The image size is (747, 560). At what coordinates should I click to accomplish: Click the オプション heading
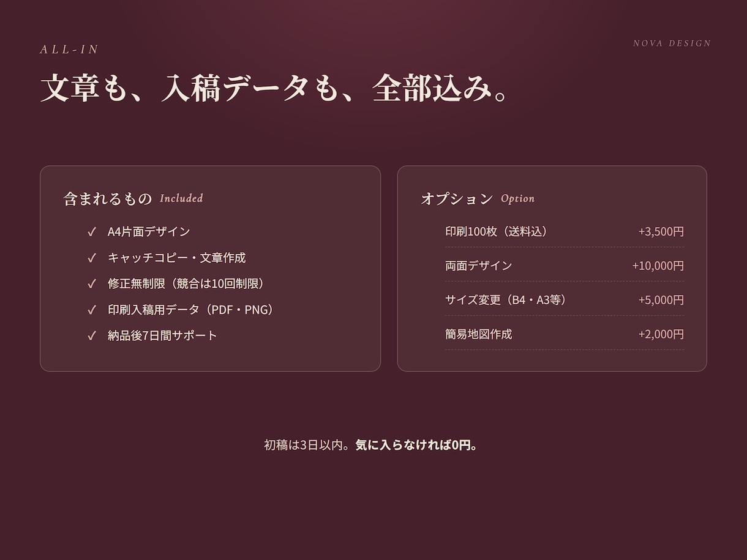click(457, 198)
